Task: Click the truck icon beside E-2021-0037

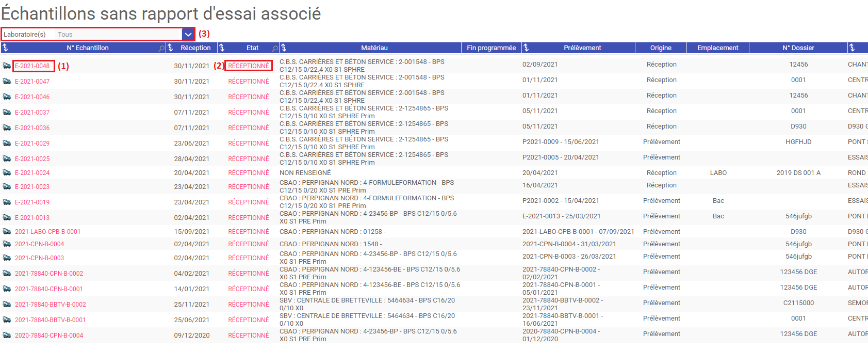Action: point(7,112)
